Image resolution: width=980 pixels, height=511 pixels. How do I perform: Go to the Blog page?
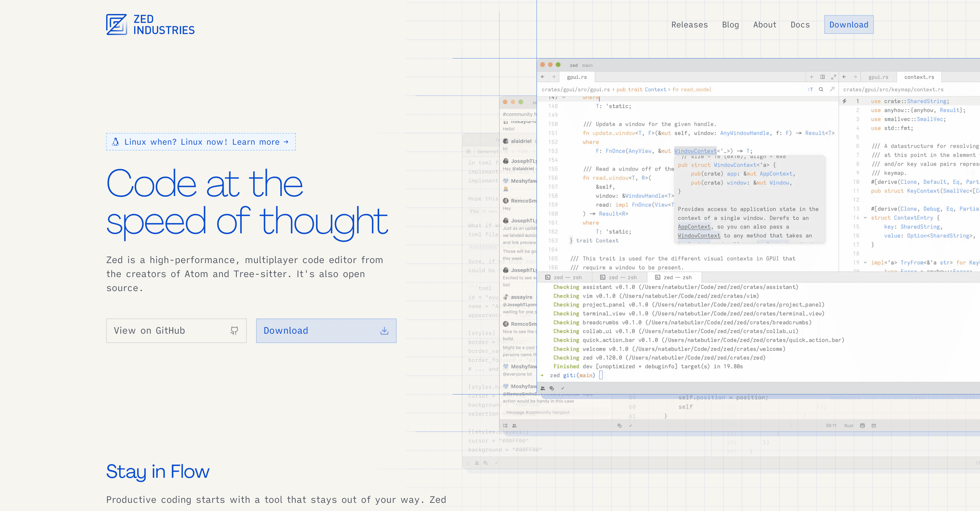[x=730, y=25]
